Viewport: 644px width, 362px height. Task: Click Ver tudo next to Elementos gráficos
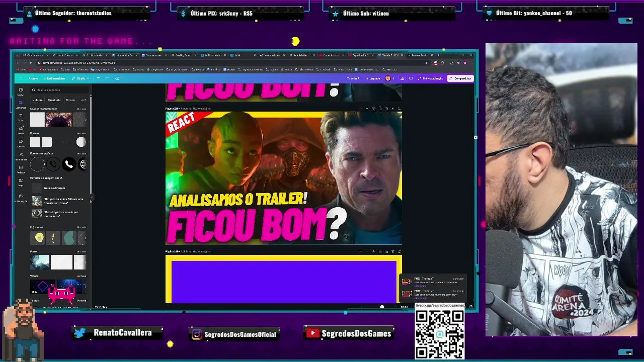coord(82,153)
